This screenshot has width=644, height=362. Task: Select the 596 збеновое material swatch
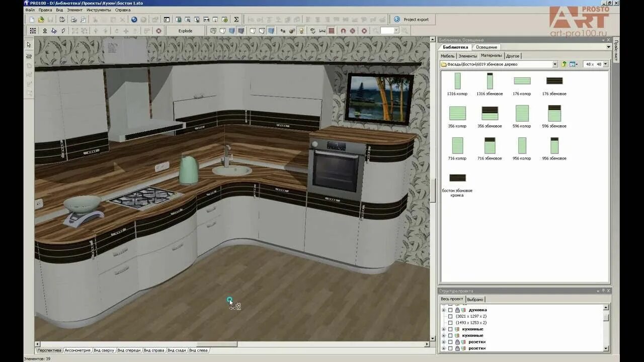(x=554, y=114)
